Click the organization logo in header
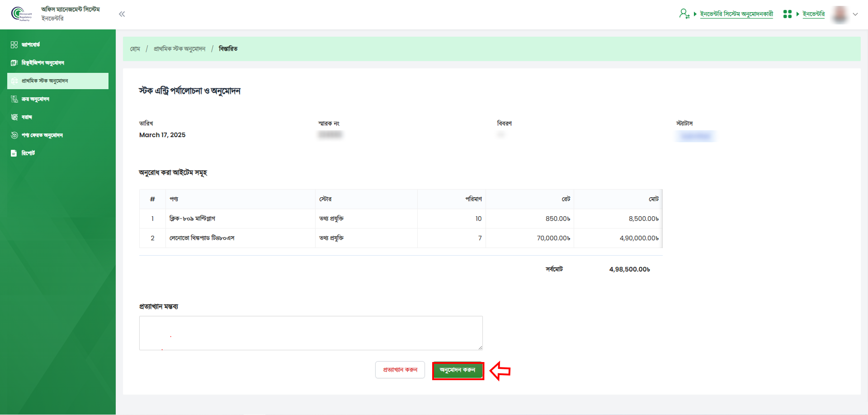 [21, 14]
